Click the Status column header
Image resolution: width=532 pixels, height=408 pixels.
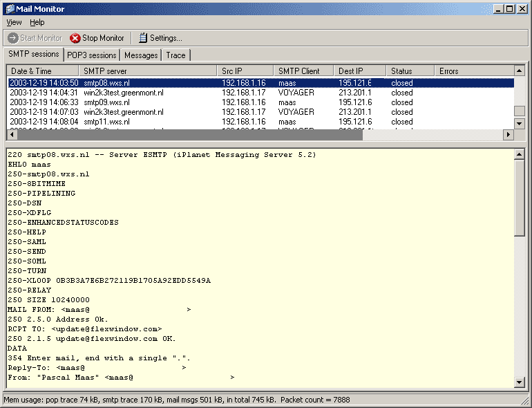[x=410, y=71]
